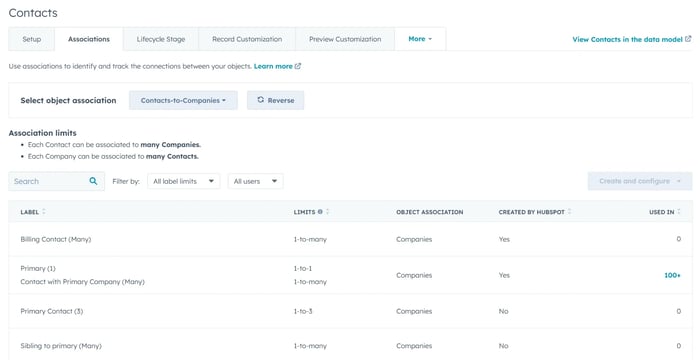Click the 1-to-3 limit value
The height and width of the screenshot is (360, 700).
click(303, 311)
